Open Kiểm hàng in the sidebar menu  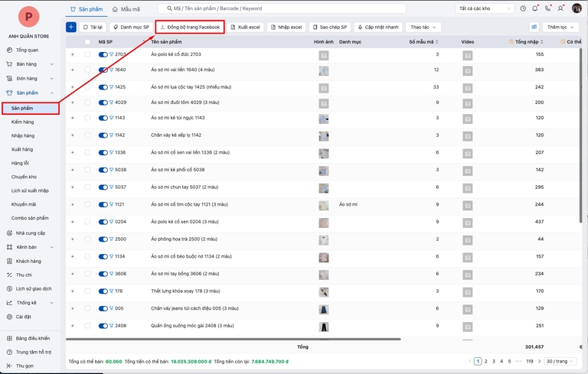click(x=23, y=122)
